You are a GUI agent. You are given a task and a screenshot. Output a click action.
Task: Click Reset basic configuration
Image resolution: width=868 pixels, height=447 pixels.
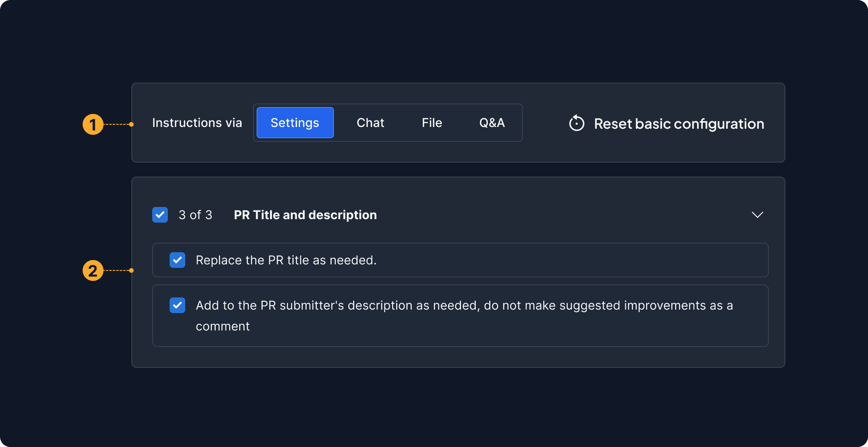(x=666, y=123)
